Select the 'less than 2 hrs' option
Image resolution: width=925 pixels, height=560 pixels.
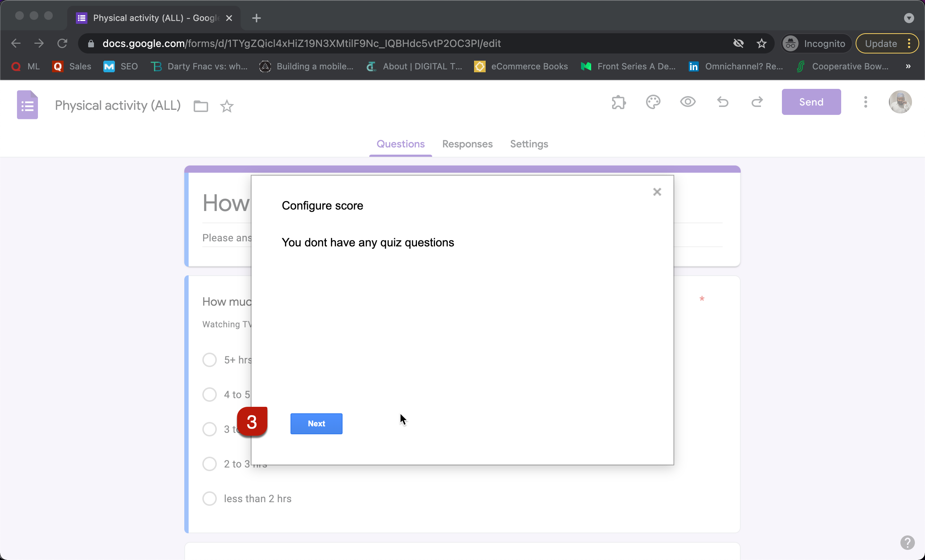[209, 498]
